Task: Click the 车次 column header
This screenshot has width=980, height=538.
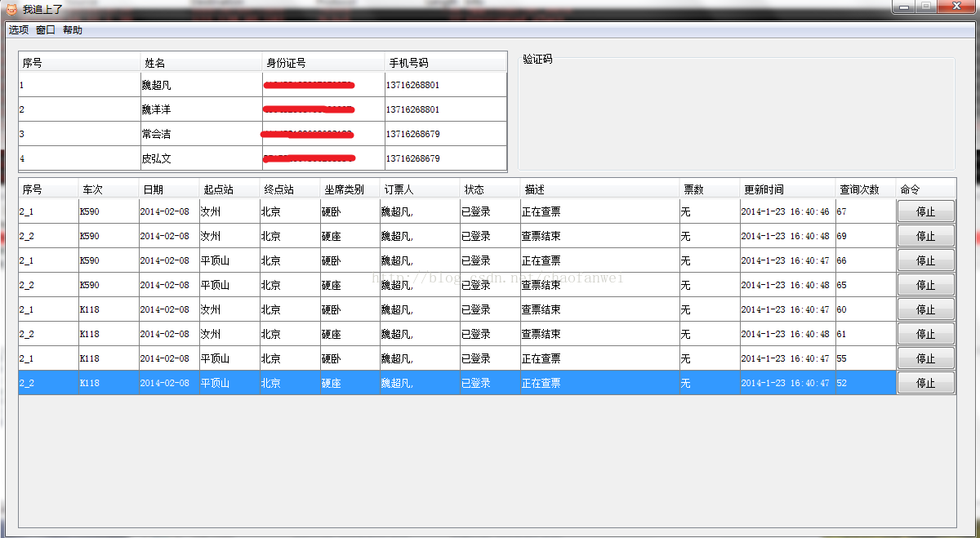Action: pyautogui.click(x=109, y=189)
